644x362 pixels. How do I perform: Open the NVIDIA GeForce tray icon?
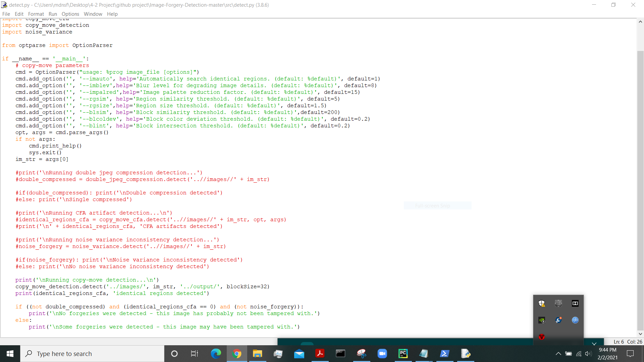[541, 320]
